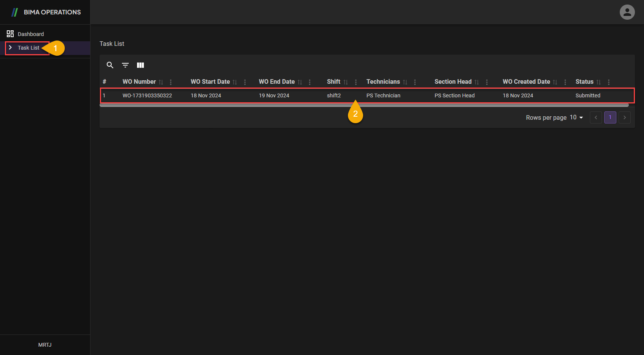Image resolution: width=644 pixels, height=355 pixels.
Task: Expand the Task List sidebar chevron
Action: tap(10, 48)
